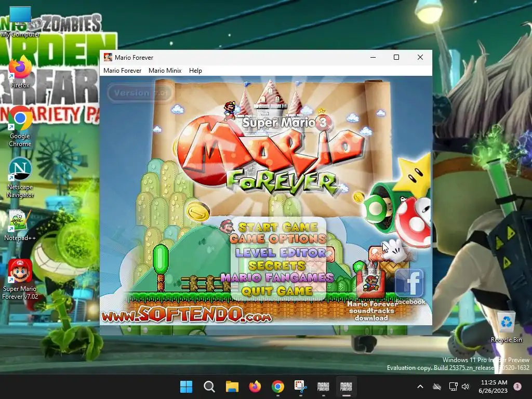Open the clock and date 11:25 AM

coord(494,387)
